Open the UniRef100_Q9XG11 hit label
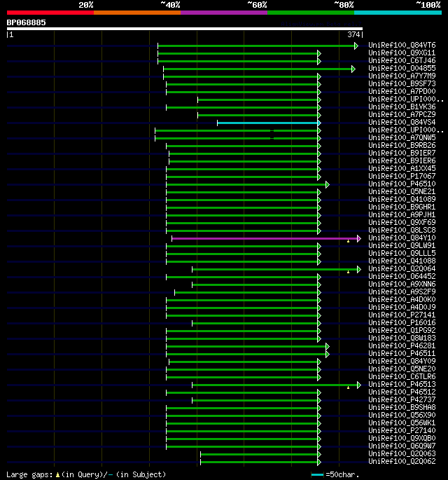 [402, 53]
